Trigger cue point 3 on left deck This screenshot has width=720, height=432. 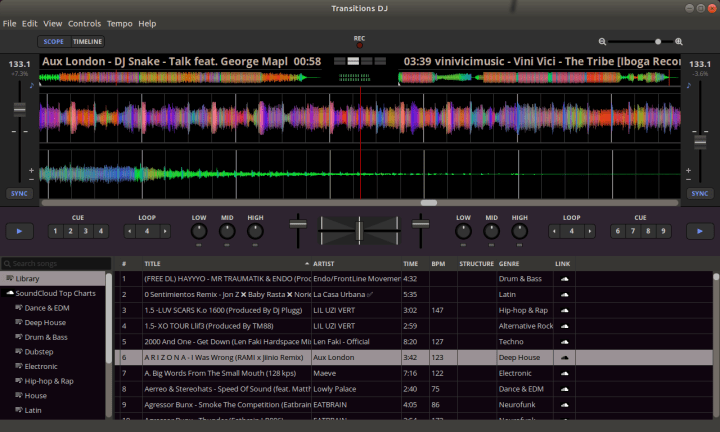click(x=85, y=231)
